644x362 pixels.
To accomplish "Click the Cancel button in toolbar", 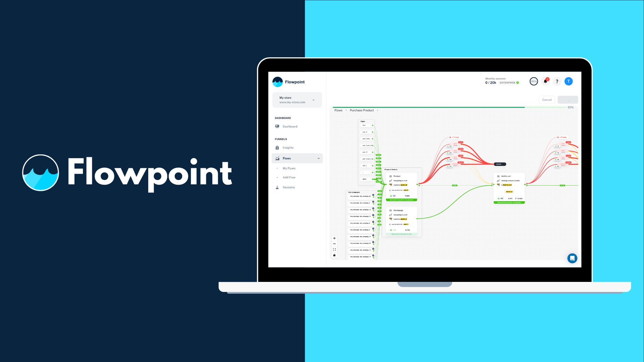I will tap(547, 99).
